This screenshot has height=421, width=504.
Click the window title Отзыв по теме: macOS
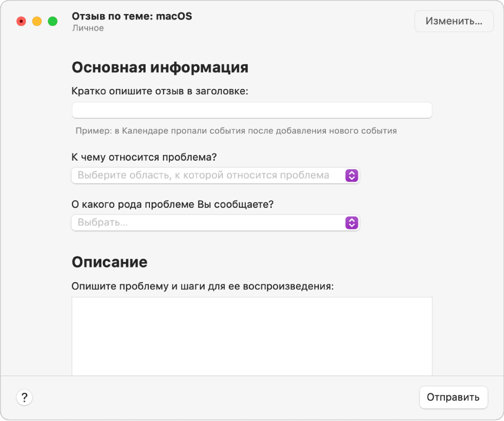point(132,16)
